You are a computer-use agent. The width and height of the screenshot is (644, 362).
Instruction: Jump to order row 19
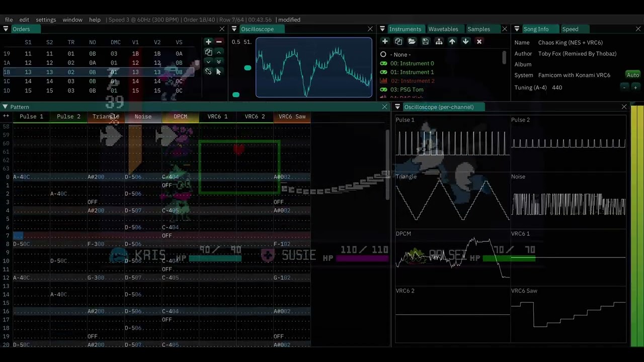tap(7, 53)
